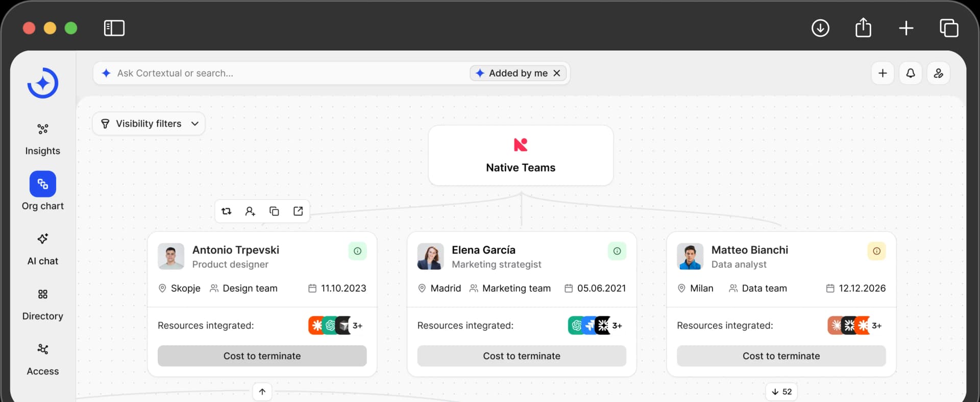This screenshot has height=402, width=980.
Task: Click the browser share icon
Action: [863, 28]
